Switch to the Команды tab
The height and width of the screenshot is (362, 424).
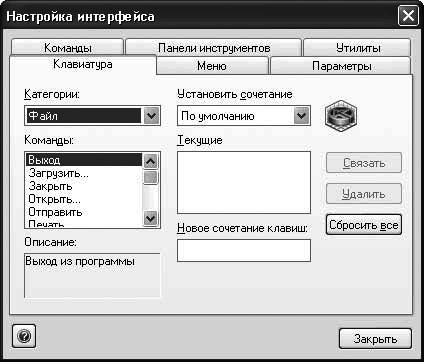coord(68,48)
